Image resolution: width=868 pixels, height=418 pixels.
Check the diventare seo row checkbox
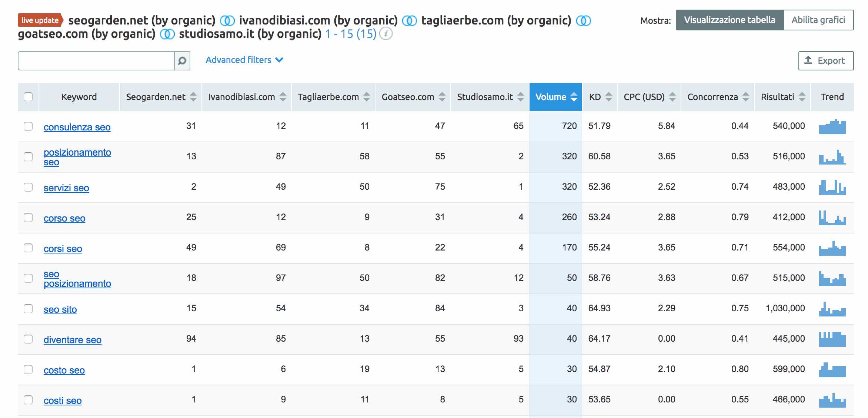pyautogui.click(x=28, y=339)
